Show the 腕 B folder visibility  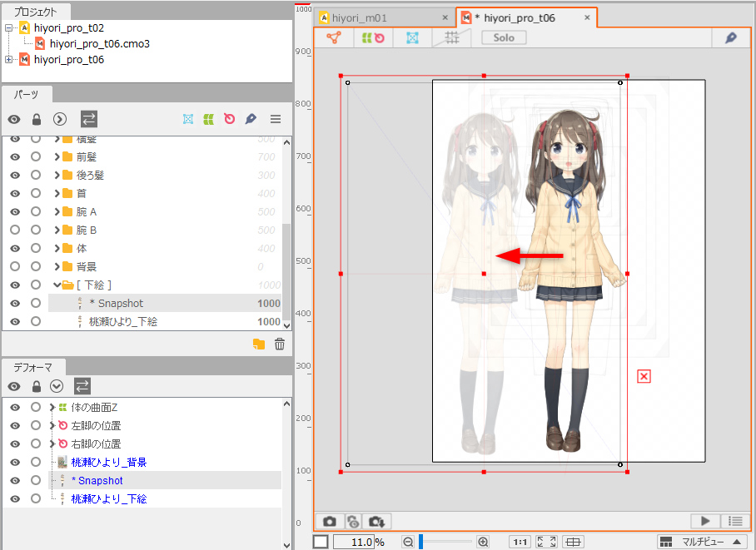coord(15,230)
